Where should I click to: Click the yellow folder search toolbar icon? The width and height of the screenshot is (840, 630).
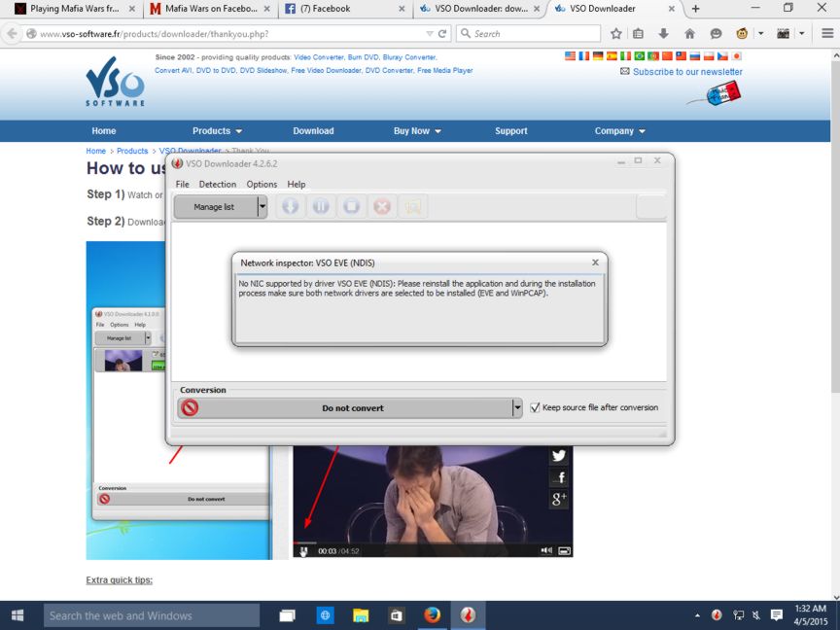click(x=412, y=206)
